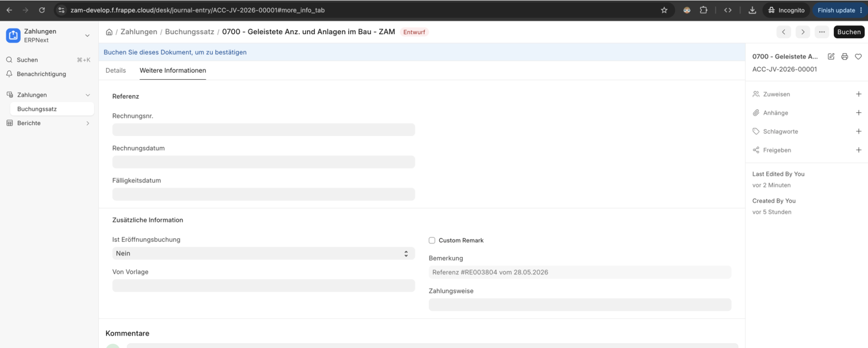Enable the Custom Remark checkbox
The height and width of the screenshot is (348, 868).
[x=432, y=240]
